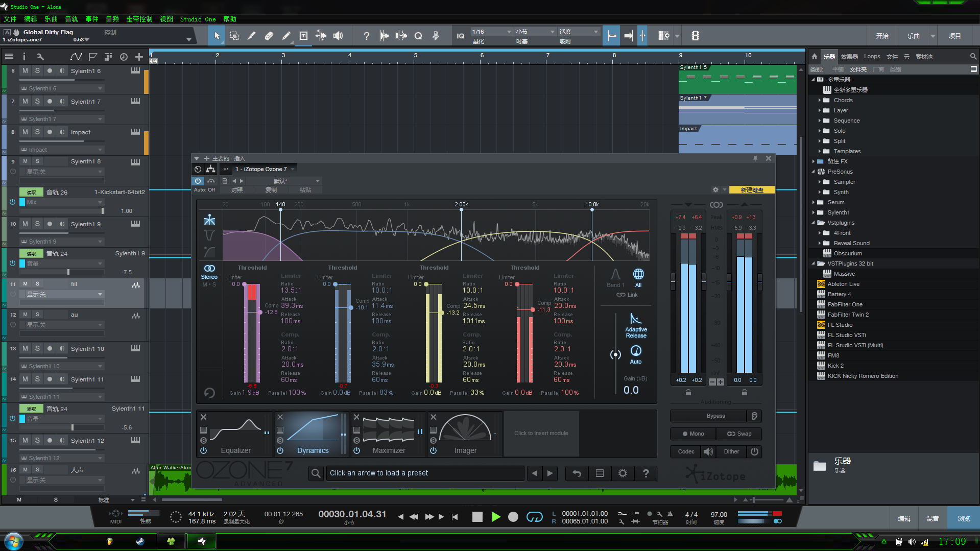
Task: Switch to 效果器 browser tab
Action: coord(849,57)
